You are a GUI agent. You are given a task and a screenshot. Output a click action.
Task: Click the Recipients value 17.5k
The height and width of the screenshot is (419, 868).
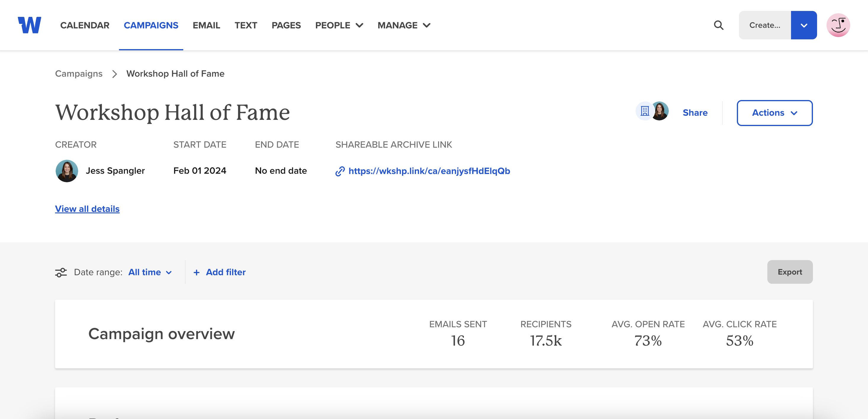[546, 341]
